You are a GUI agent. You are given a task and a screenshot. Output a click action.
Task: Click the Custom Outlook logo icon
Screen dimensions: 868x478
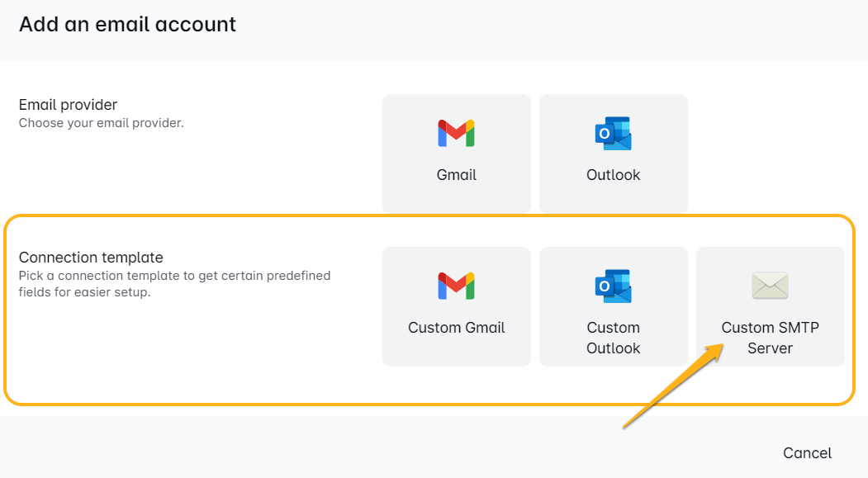coord(613,286)
